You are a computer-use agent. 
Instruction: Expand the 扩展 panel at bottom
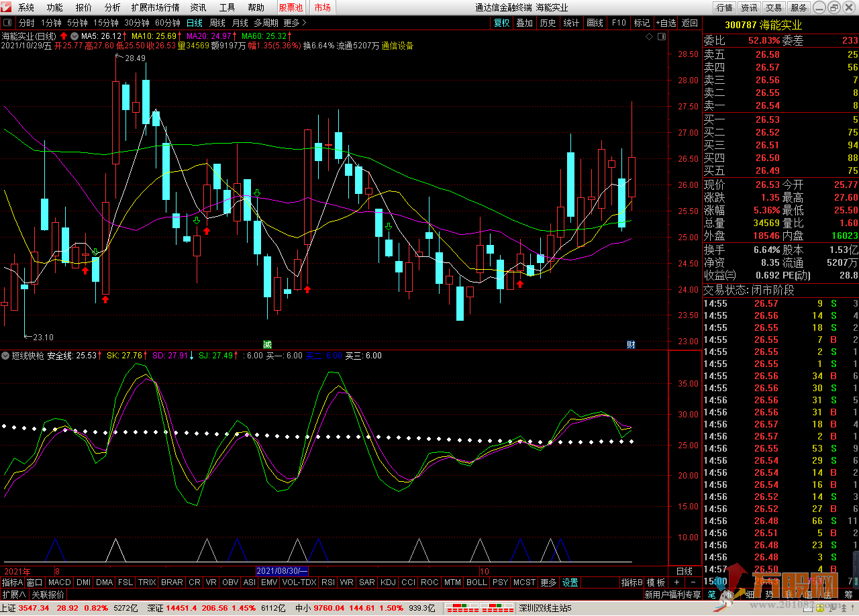pos(14,595)
